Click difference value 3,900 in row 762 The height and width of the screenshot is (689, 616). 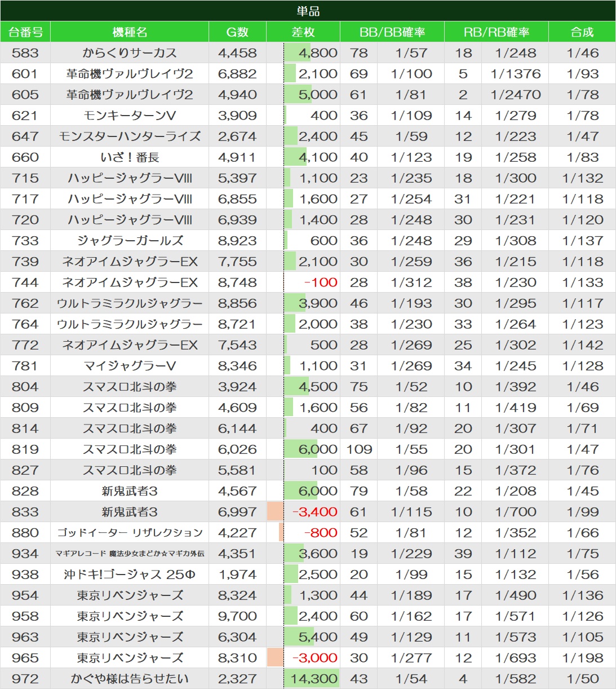(x=318, y=303)
